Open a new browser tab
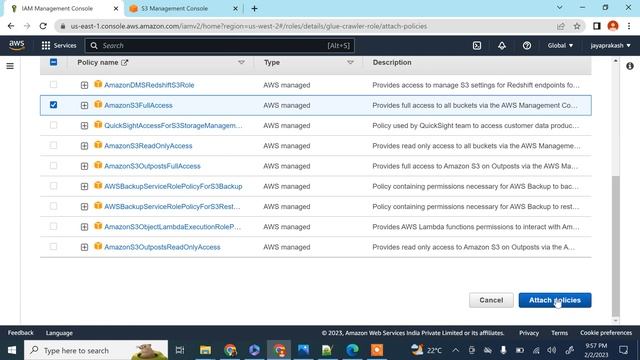 pyautogui.click(x=254, y=9)
